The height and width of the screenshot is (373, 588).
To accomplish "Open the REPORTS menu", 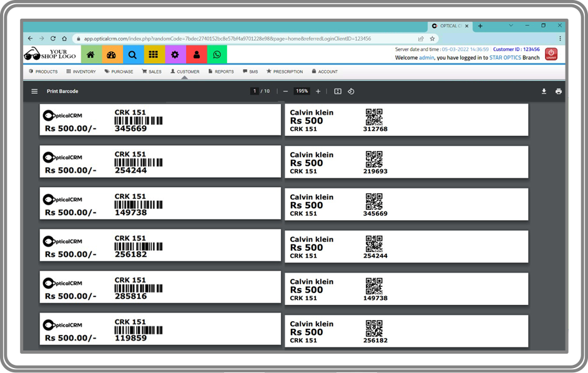I will click(x=221, y=71).
